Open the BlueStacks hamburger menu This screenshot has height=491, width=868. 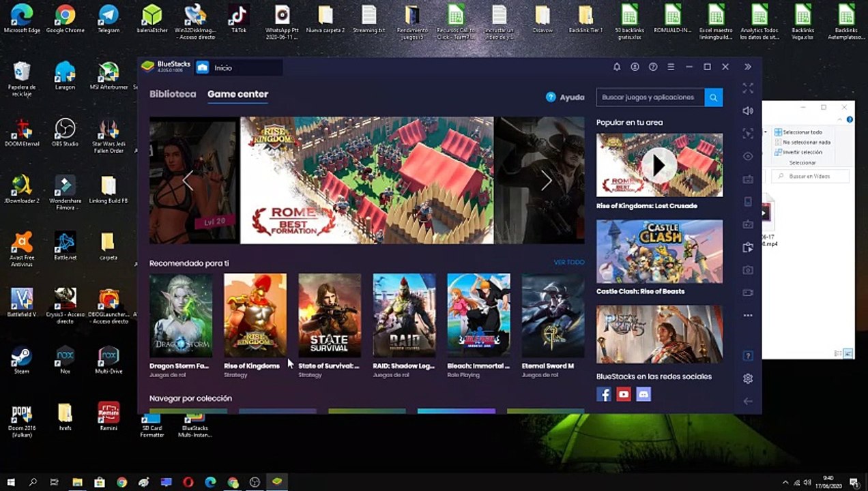pos(671,67)
